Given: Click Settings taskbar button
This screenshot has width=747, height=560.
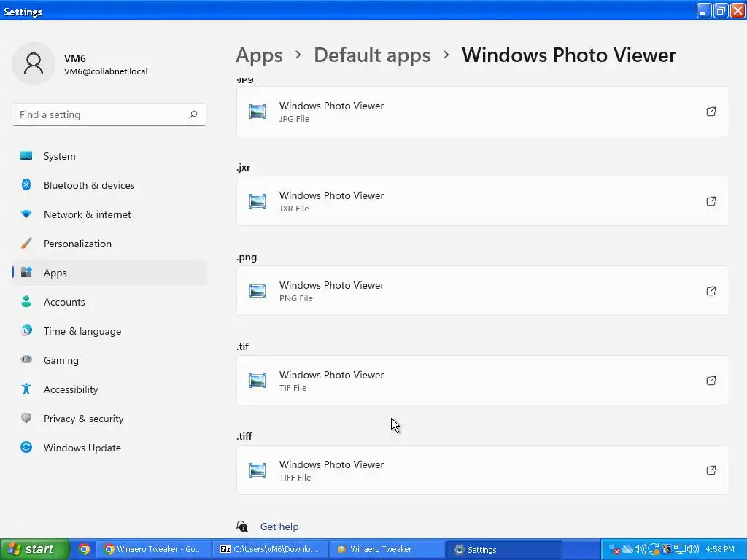Looking at the screenshot, I should pyautogui.click(x=503, y=549).
